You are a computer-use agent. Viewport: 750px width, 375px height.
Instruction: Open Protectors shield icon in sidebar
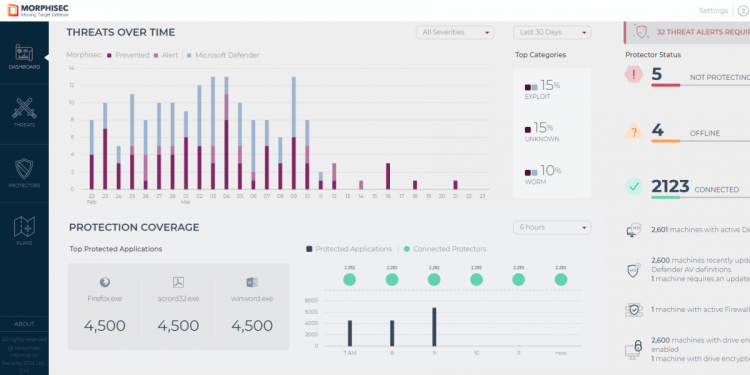point(24,168)
